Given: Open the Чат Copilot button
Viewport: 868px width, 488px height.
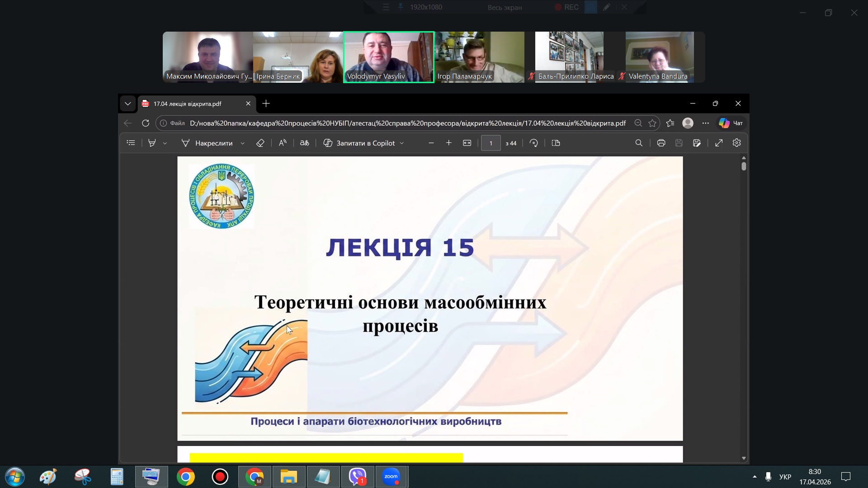Looking at the screenshot, I should point(731,123).
